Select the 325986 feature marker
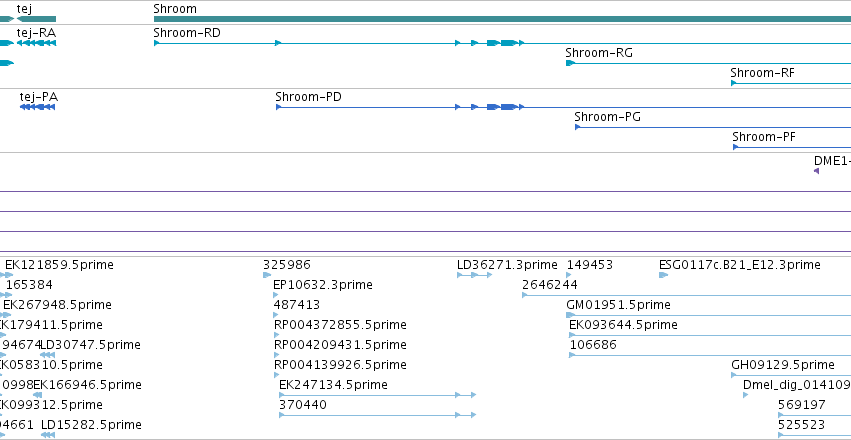Screen dimensions: 851x440 point(267,275)
